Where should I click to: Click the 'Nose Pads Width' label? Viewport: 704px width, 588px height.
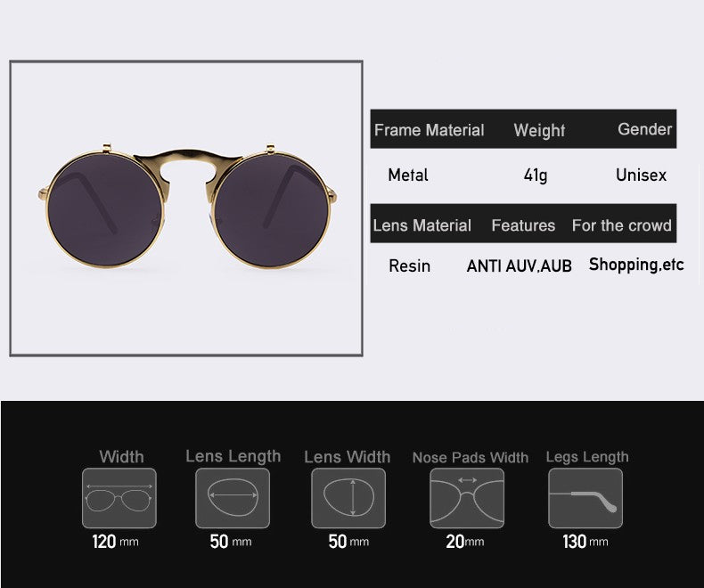click(x=471, y=457)
